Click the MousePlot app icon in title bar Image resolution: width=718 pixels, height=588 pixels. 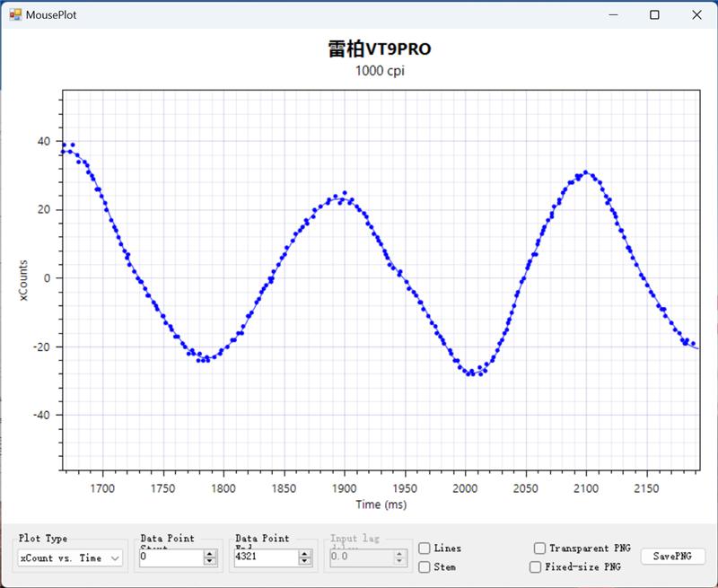click(14, 14)
